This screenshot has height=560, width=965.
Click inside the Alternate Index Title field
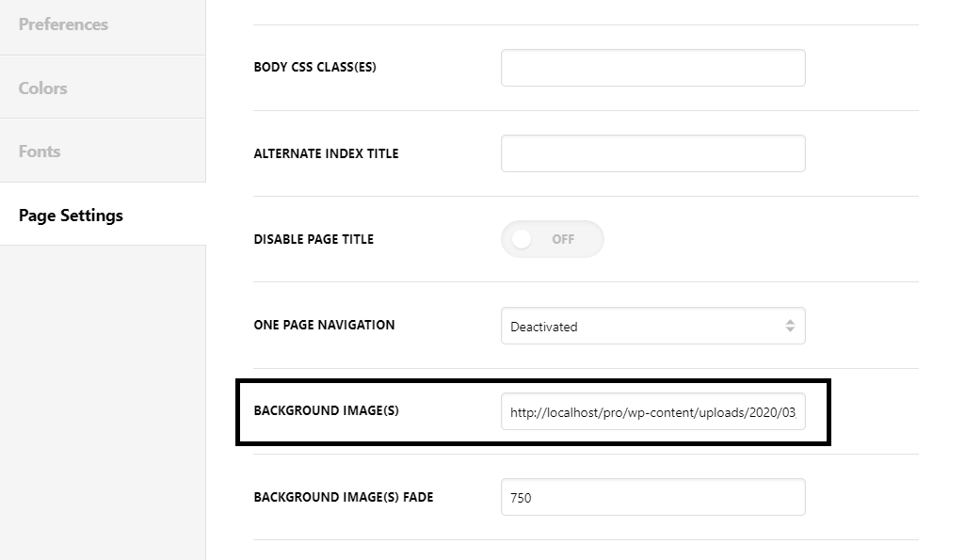coord(653,153)
